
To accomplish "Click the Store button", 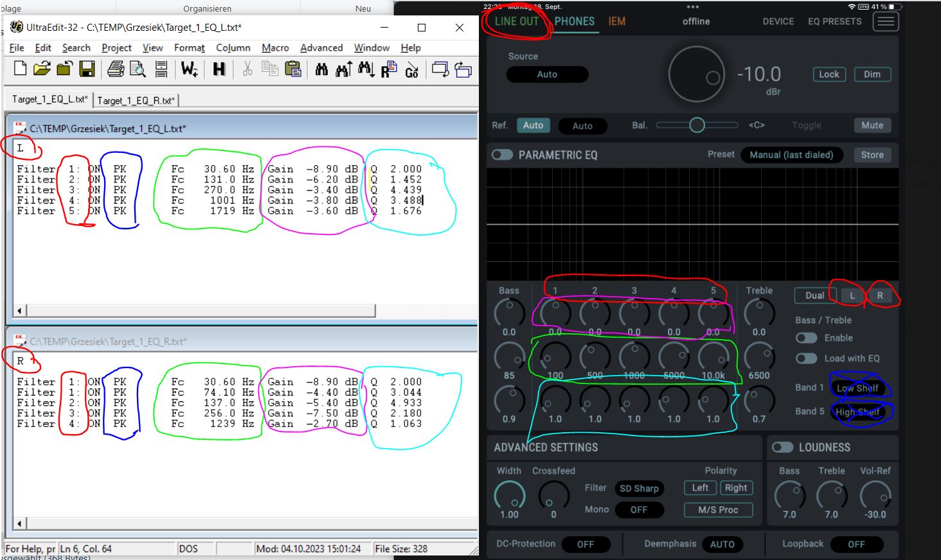I will 872,155.
